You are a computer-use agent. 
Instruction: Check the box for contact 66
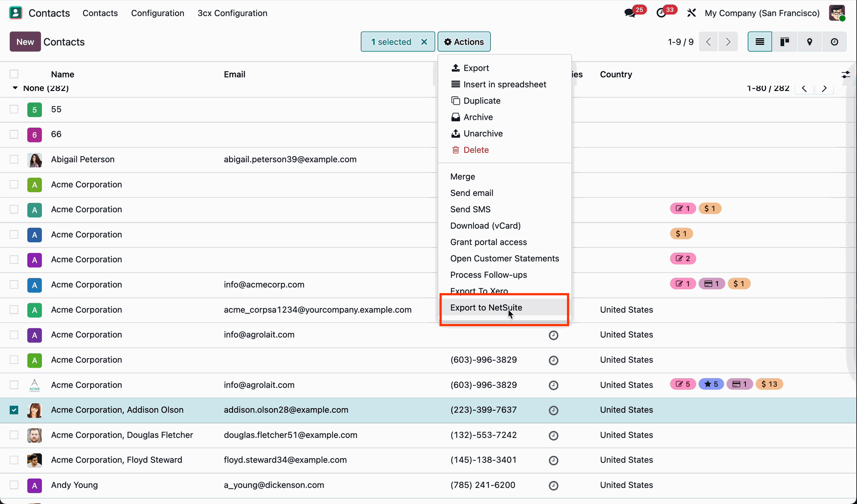(x=14, y=134)
